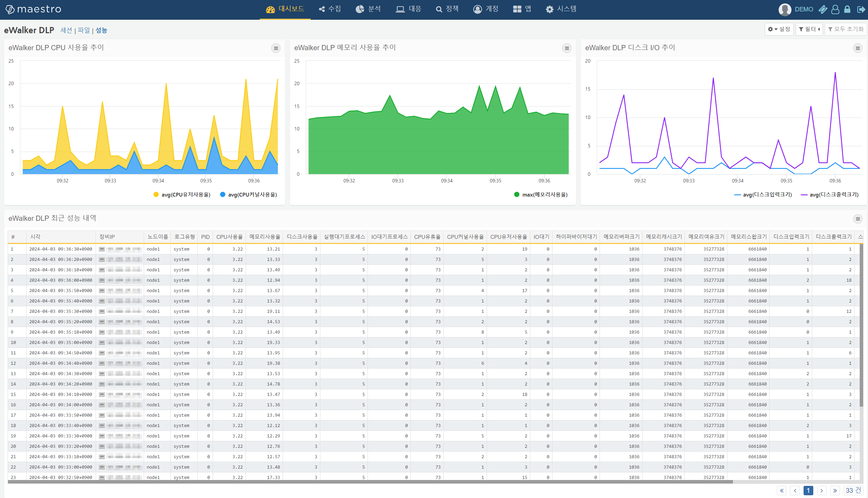Open the 계정 account menu

pos(486,9)
